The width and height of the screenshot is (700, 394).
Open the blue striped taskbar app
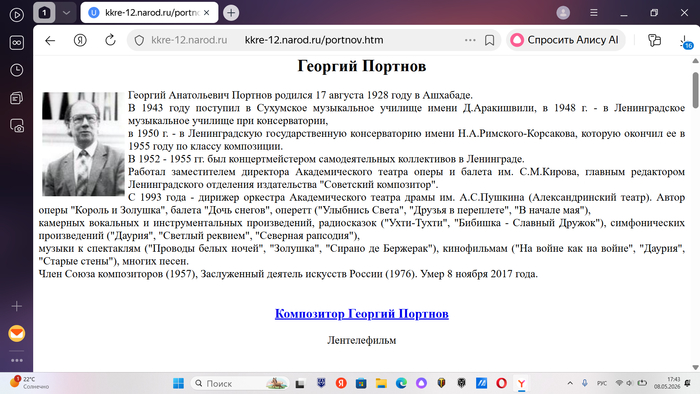481,383
